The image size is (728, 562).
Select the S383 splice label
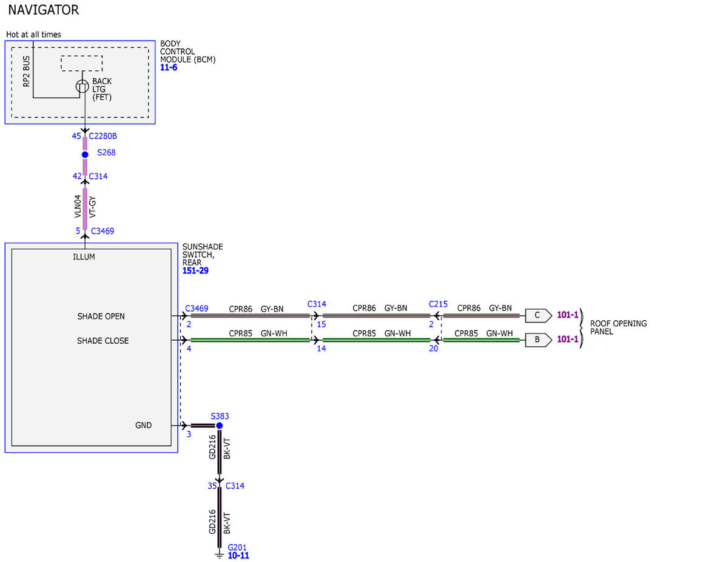(220, 416)
